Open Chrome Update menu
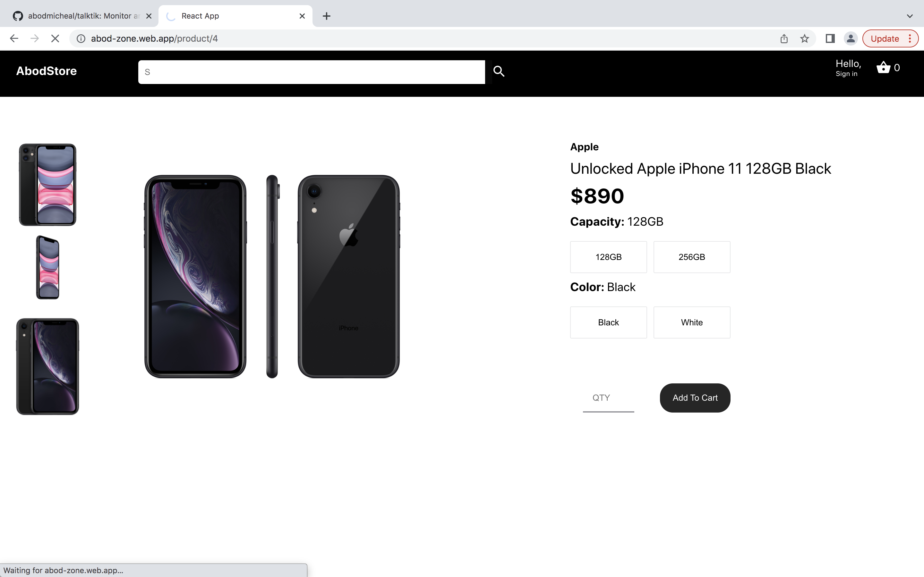Image resolution: width=924 pixels, height=577 pixels. click(x=890, y=38)
